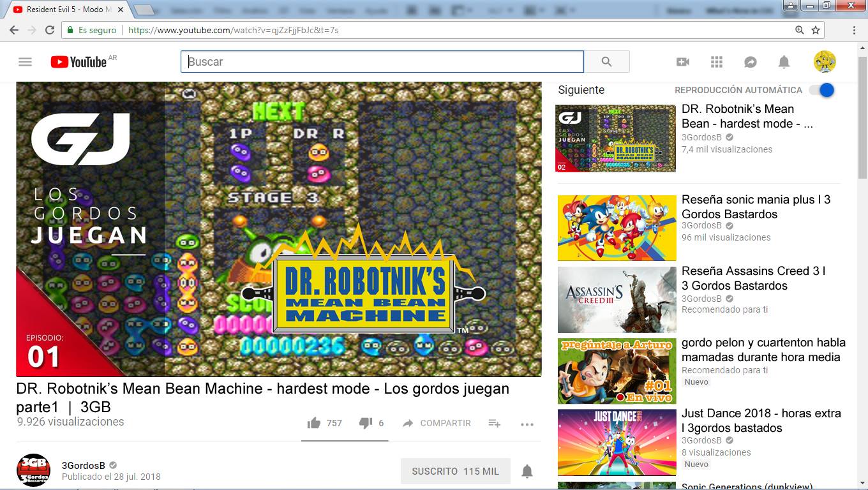Image resolution: width=868 pixels, height=490 pixels.
Task: Dislike the video with thumbs down
Action: click(x=366, y=423)
